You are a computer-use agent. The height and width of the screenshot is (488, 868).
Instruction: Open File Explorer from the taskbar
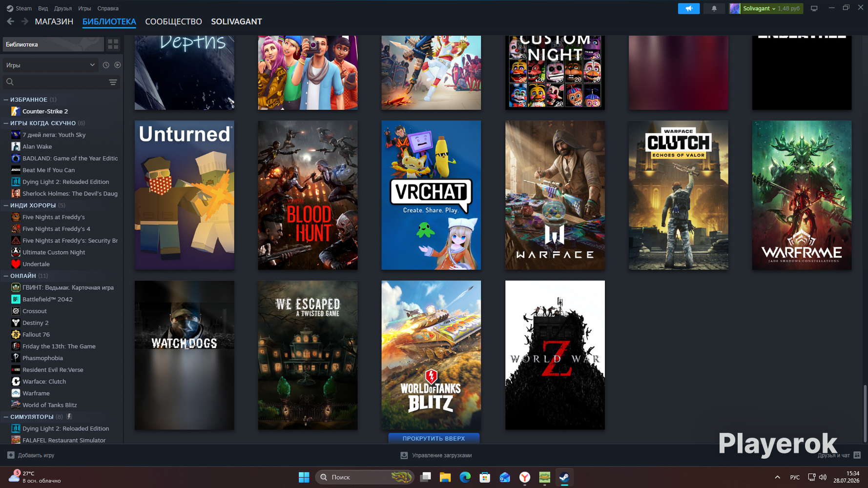click(x=445, y=477)
